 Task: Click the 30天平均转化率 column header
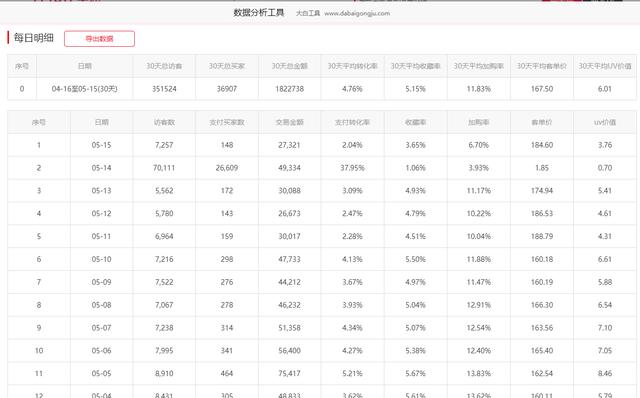[x=352, y=66]
